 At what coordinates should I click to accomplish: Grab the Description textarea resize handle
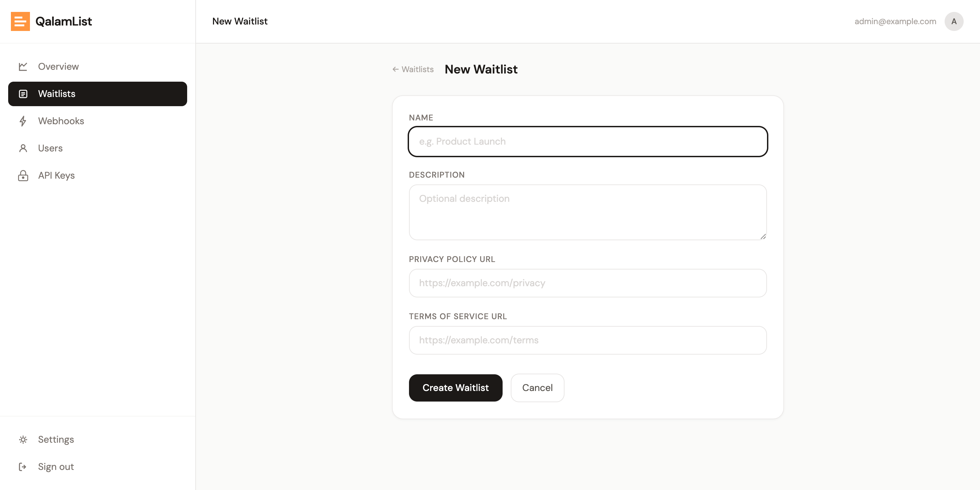pyautogui.click(x=763, y=236)
